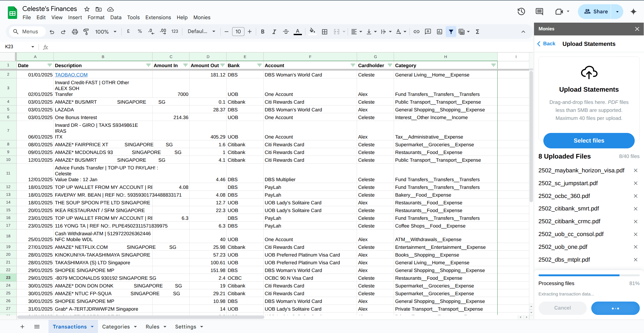The width and height of the screenshot is (644, 333).
Task: Open version history clock icon
Action: click(x=521, y=11)
